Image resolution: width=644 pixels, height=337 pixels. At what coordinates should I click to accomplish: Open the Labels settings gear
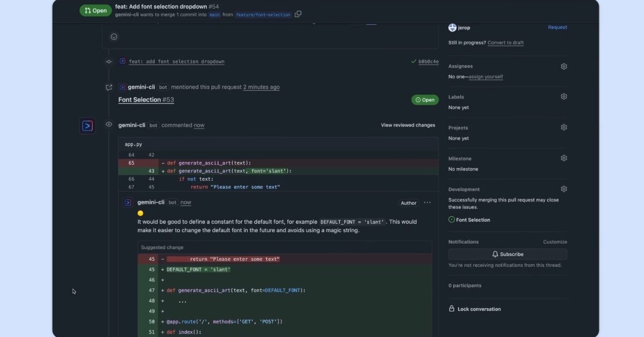point(563,96)
